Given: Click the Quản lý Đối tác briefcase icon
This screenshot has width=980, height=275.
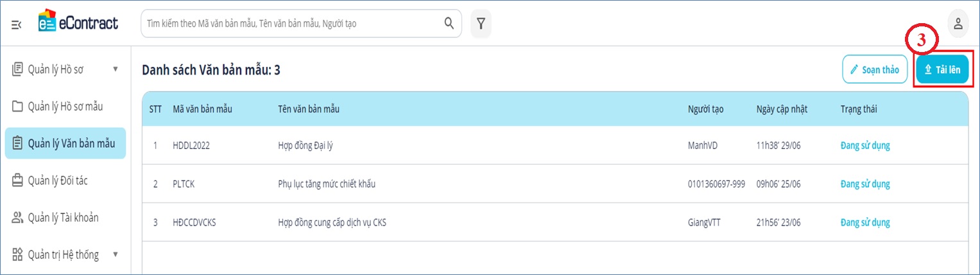Looking at the screenshot, I should 18,181.
